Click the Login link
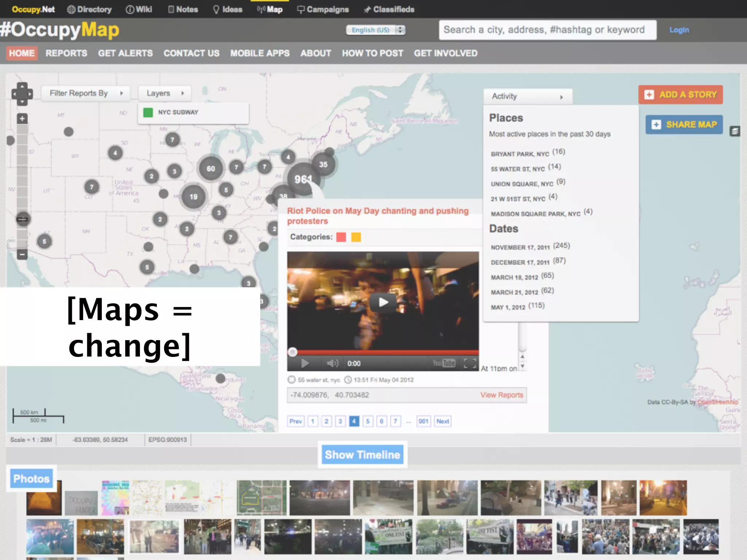 coord(679,30)
